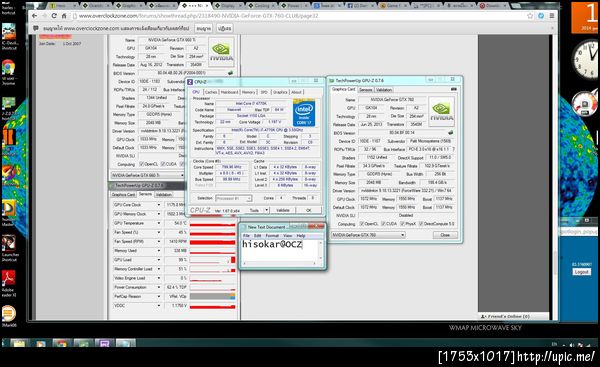This screenshot has height=367, width=600.
Task: Click the Notepad text area with hisokar@OCZ
Action: pyautogui.click(x=280, y=250)
